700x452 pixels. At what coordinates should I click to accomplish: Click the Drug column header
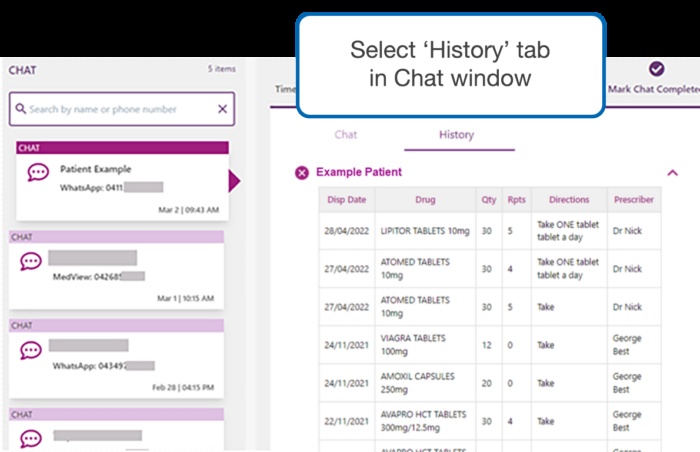coord(425,200)
